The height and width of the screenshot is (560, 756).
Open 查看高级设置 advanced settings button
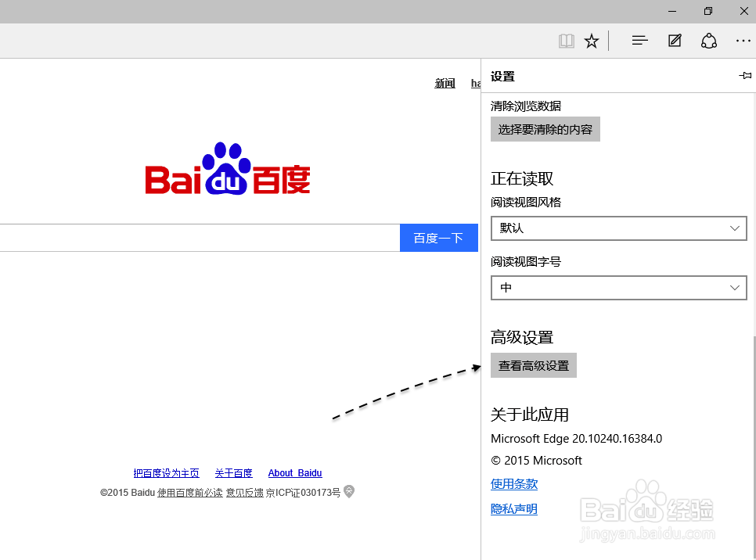tap(534, 365)
